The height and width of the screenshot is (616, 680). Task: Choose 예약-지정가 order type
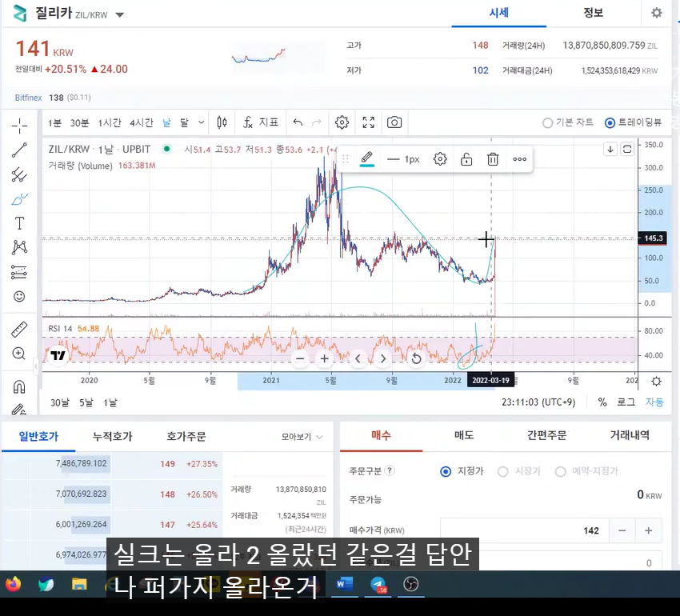586,471
